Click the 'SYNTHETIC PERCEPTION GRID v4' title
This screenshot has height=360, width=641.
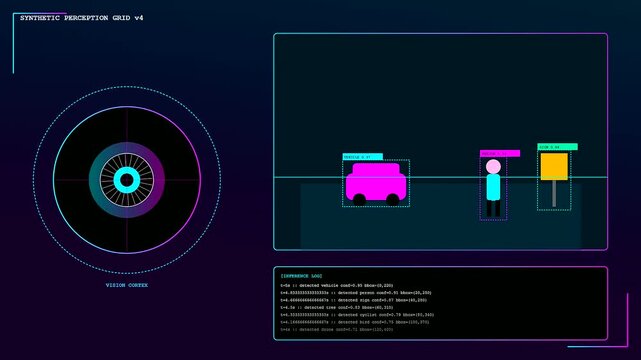(x=82, y=18)
